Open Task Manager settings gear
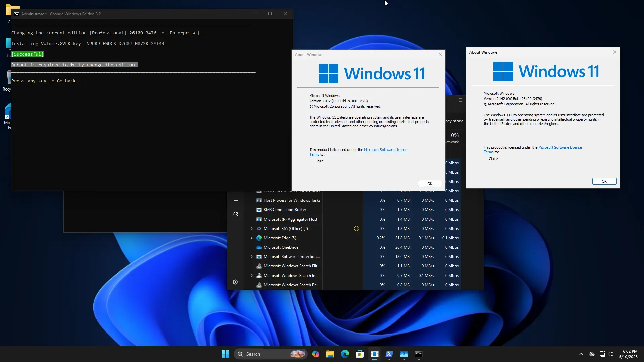644x362 pixels. (x=235, y=282)
